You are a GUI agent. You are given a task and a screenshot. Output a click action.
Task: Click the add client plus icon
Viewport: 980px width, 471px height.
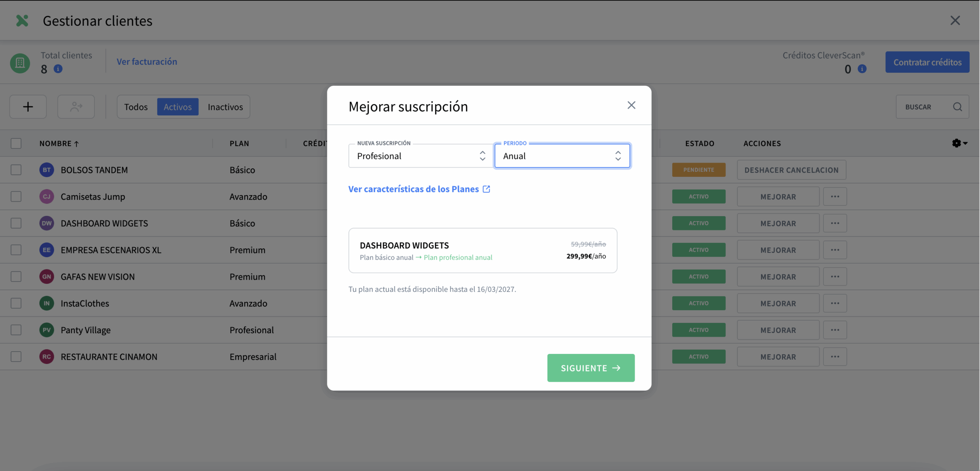pos(28,107)
